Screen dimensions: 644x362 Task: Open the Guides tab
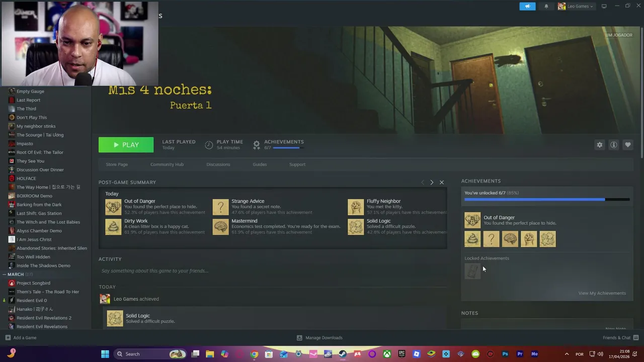pos(260,164)
